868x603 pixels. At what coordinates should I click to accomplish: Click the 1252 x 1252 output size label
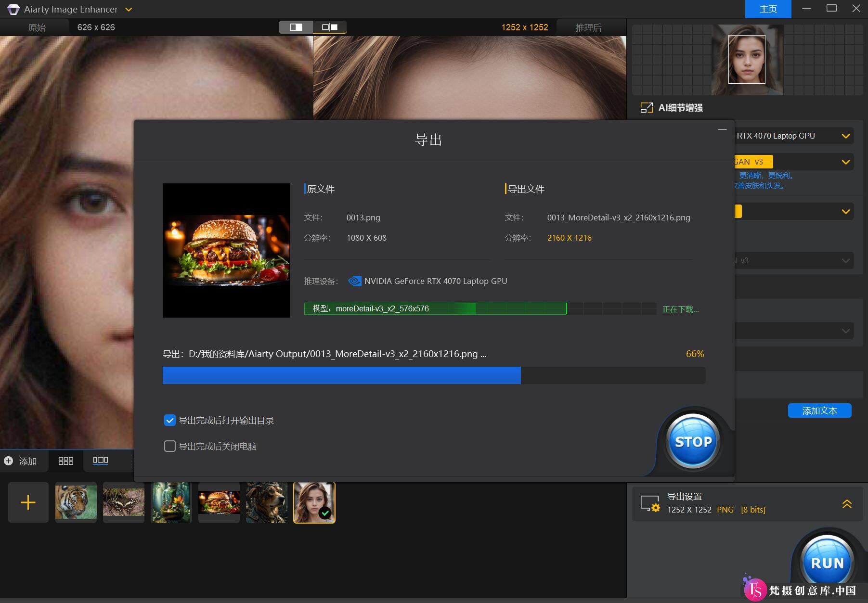tap(525, 27)
